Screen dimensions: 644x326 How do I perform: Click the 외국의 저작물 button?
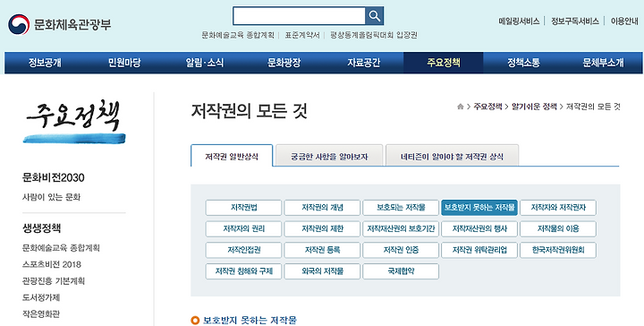[x=322, y=271]
